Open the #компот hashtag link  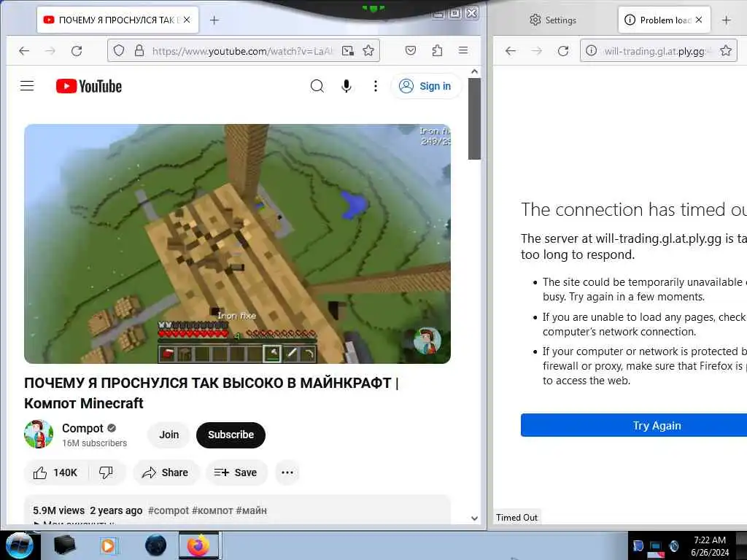coord(212,510)
